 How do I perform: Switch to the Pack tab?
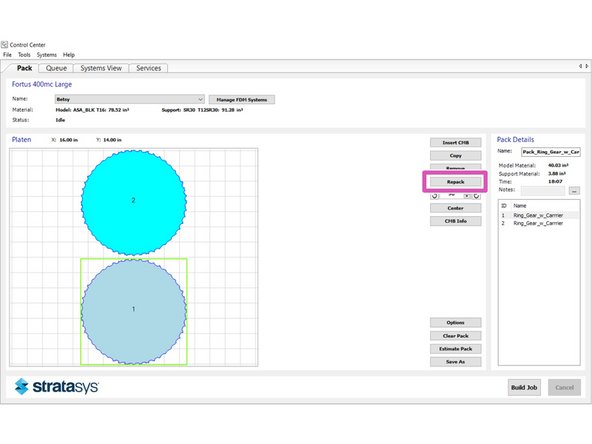point(24,68)
